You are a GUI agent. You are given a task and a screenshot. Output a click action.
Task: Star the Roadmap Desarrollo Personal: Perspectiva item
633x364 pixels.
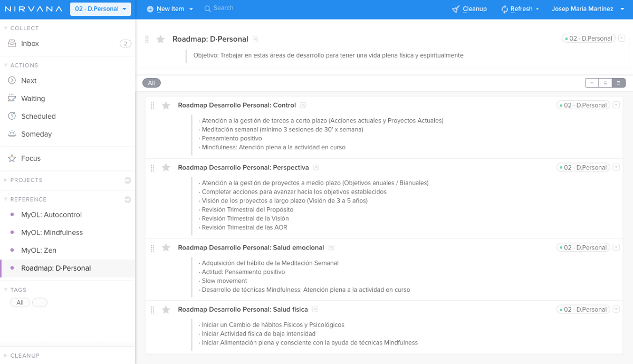[x=166, y=168]
